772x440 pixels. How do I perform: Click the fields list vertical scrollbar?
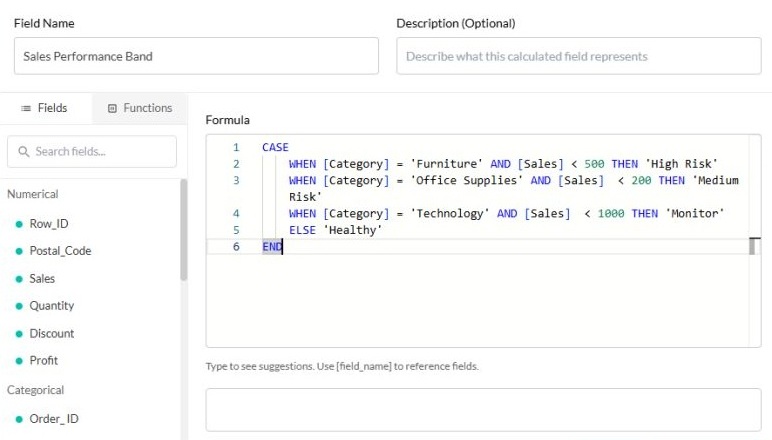[184, 230]
